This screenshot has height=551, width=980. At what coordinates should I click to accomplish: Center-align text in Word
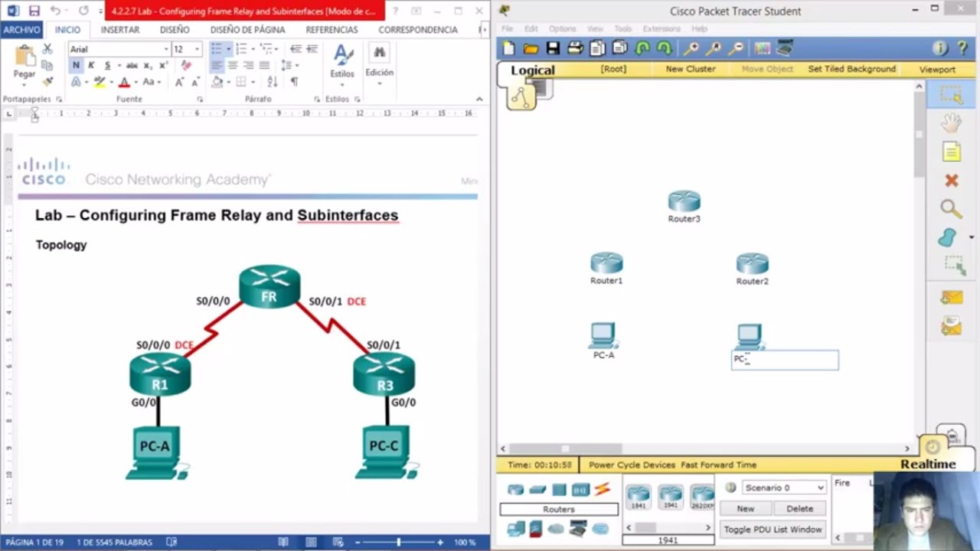(232, 65)
